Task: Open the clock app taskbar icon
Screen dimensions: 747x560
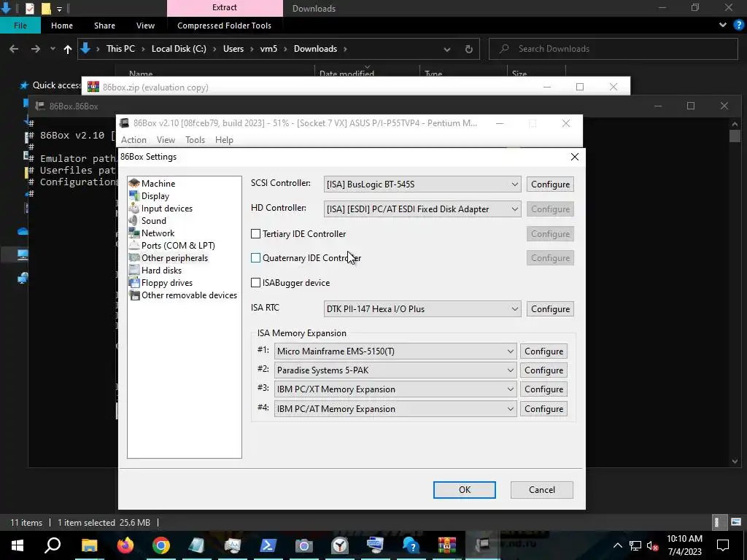Action: (340, 545)
